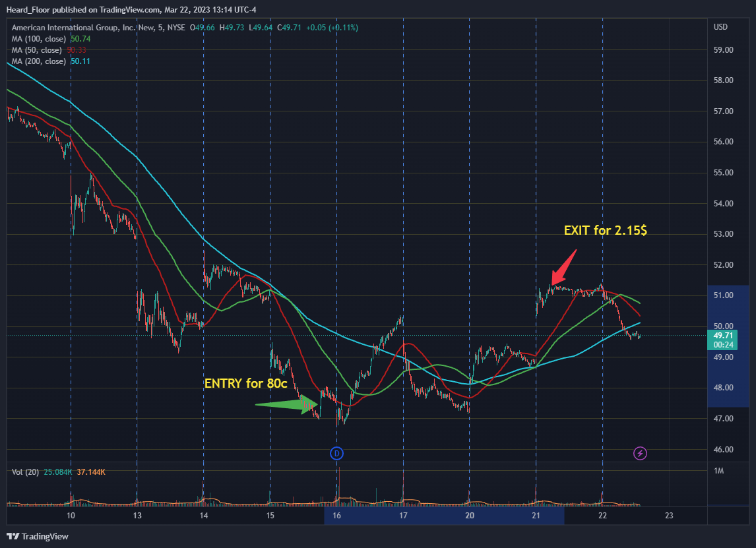Click the close price C49.71
The width and height of the screenshot is (756, 548).
[290, 28]
